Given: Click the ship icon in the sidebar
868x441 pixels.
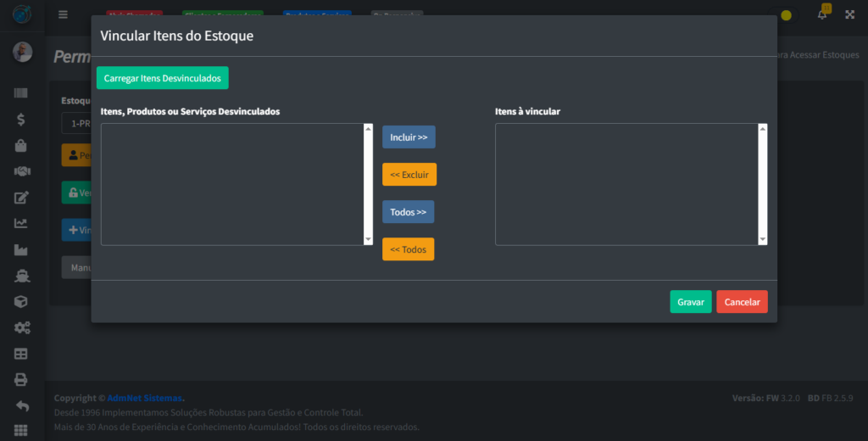Looking at the screenshot, I should [21, 276].
